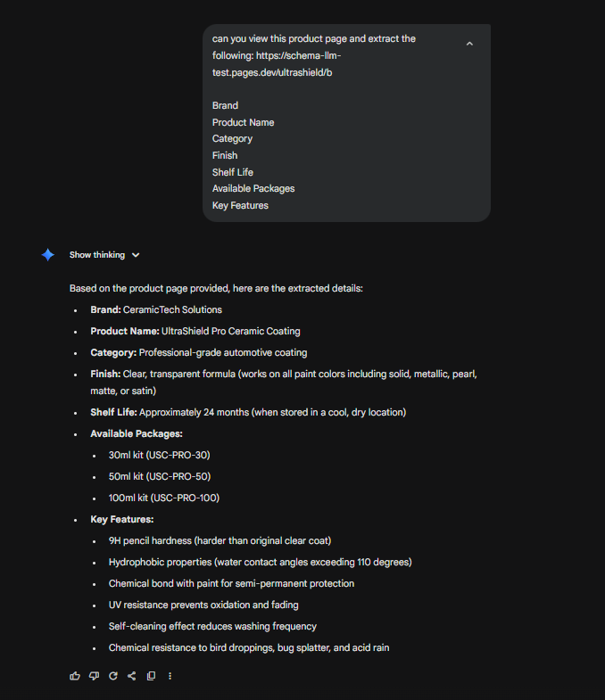The height and width of the screenshot is (700, 605).
Task: Click the Show thinking label
Action: point(97,255)
